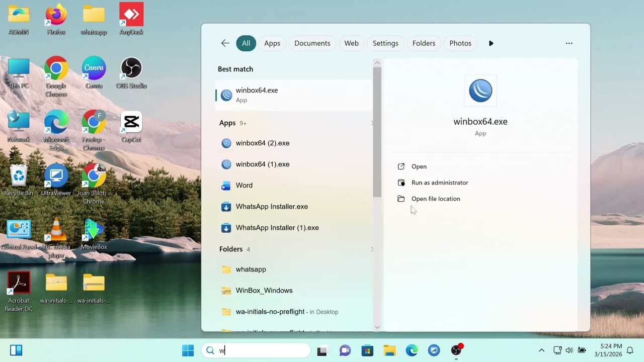Expand the Folders results section

click(x=372, y=249)
